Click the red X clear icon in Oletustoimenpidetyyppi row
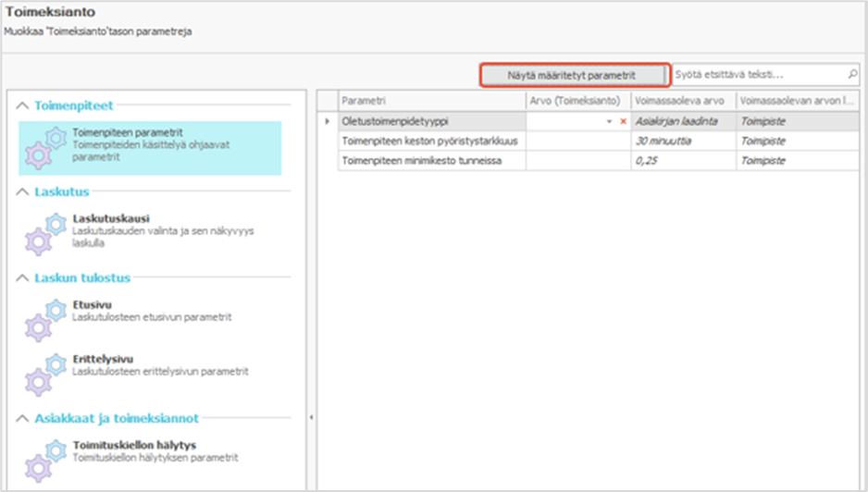 (x=623, y=121)
